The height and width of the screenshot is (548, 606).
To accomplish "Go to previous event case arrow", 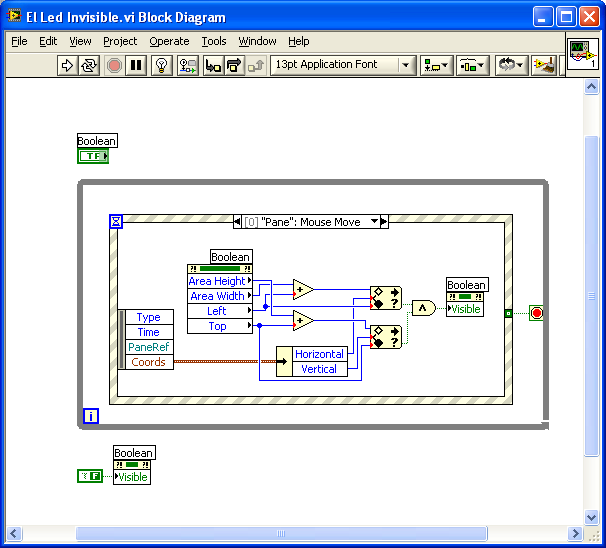I will (x=237, y=221).
